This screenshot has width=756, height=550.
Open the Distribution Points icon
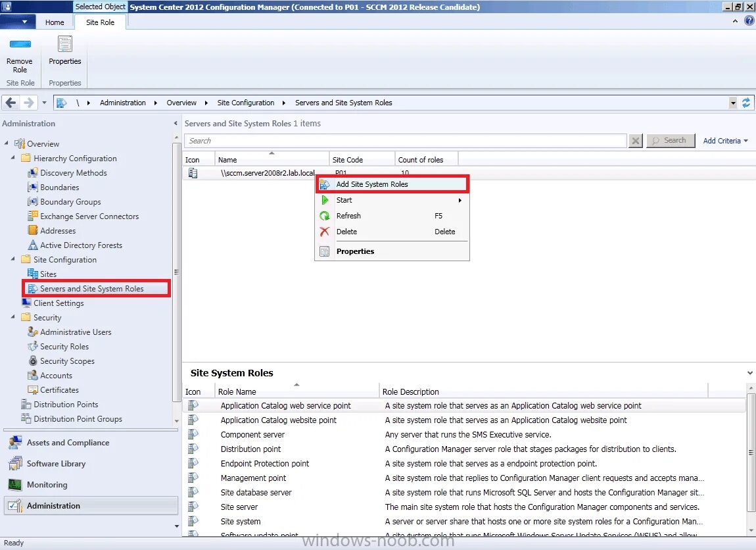pos(26,405)
